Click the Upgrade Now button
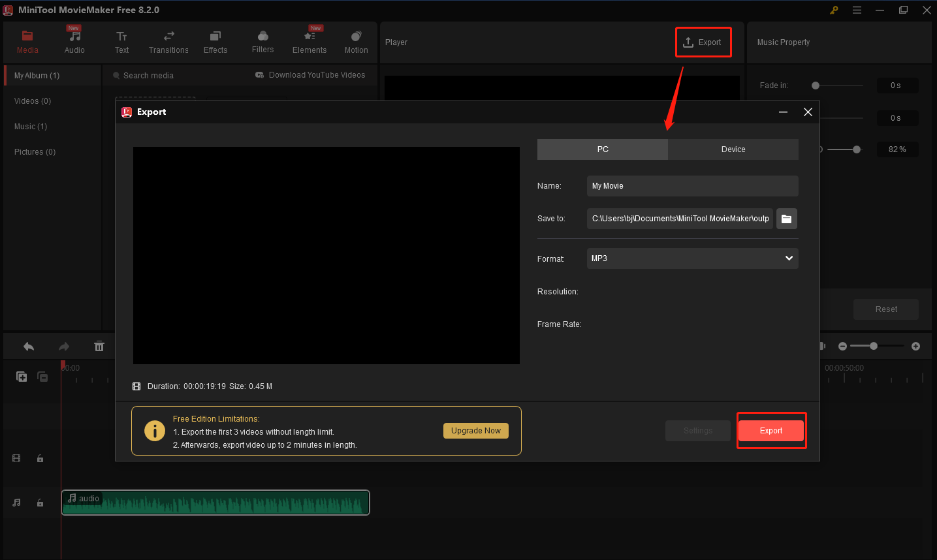 pyautogui.click(x=476, y=431)
